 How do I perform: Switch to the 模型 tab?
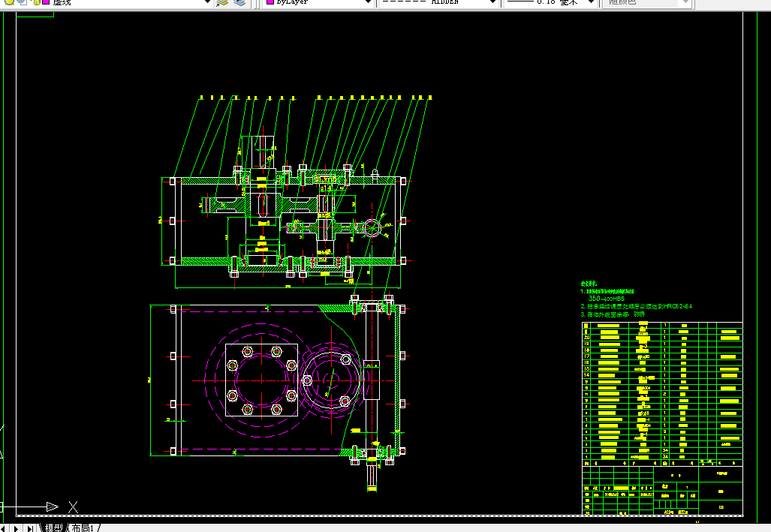(x=53, y=527)
